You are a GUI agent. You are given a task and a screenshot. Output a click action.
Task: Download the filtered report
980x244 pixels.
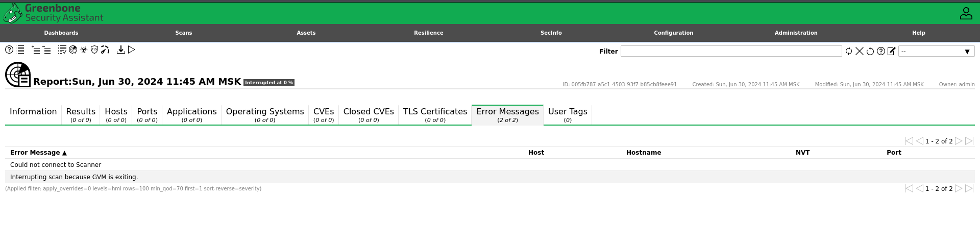(x=121, y=50)
